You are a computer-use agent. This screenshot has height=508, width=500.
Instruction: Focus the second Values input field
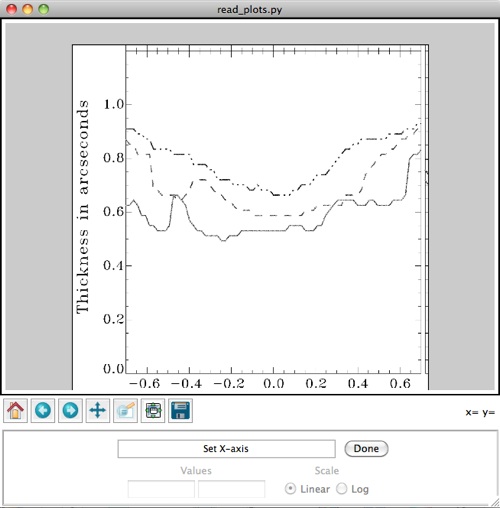232,489
